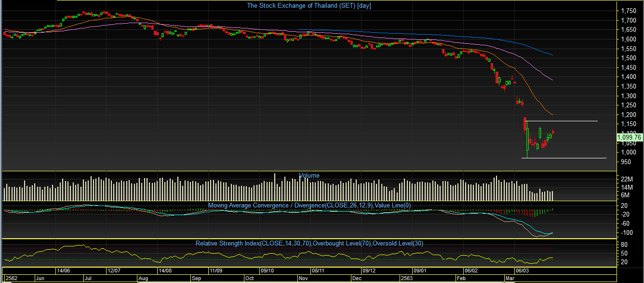Screen dimensions: 644x283
Task: Click the Nov month label
Action: click(303, 279)
